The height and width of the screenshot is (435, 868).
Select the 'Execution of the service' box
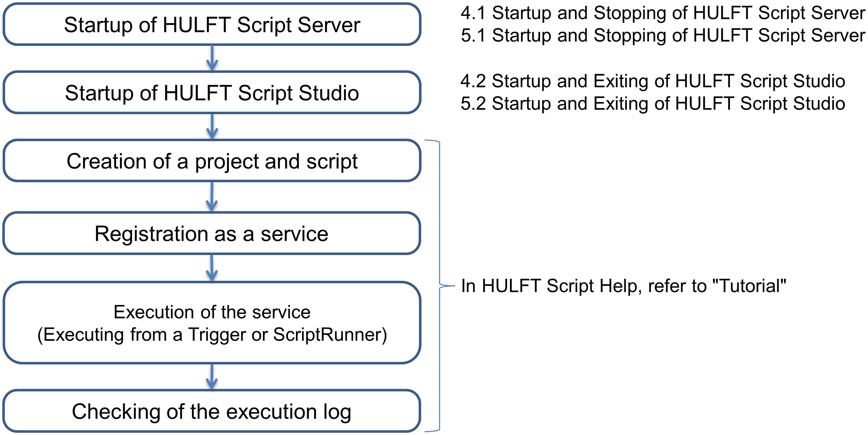click(212, 323)
